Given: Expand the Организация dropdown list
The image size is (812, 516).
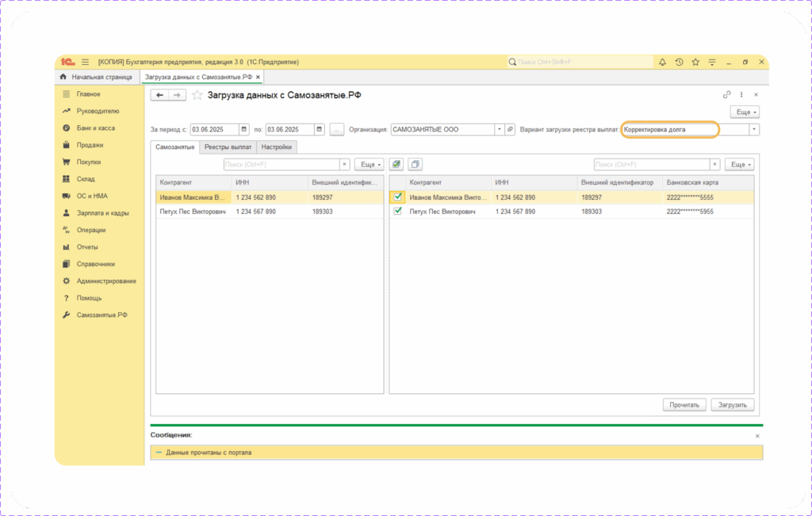Looking at the screenshot, I should point(499,129).
